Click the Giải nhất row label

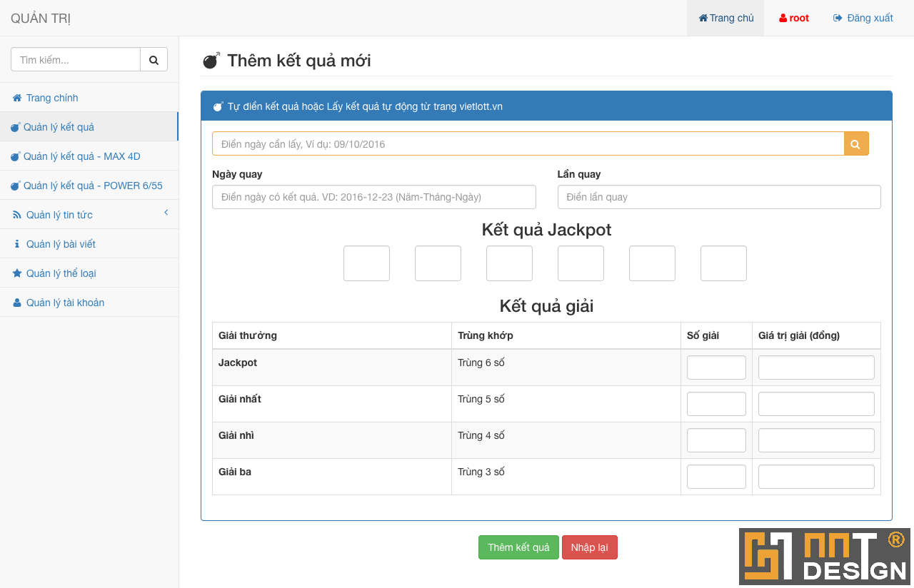pyautogui.click(x=240, y=399)
